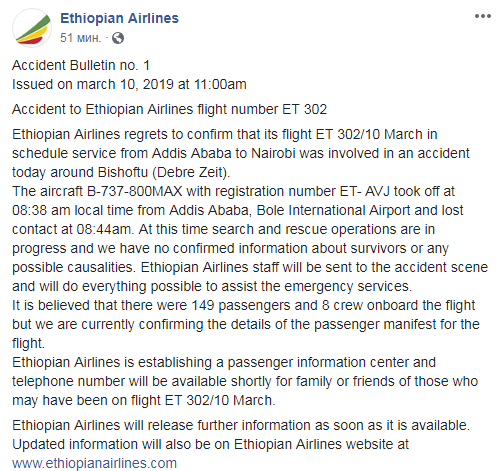Click the passenger information center sentence
The height and width of the screenshot is (471, 500).
(224, 362)
